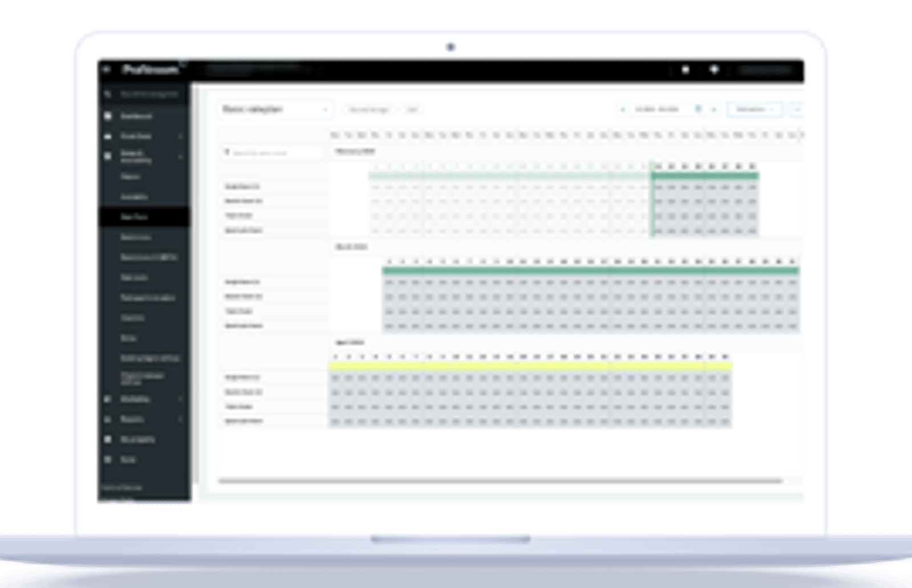
Task: Click the horizontal scrollbar under the calendar grid
Action: click(x=500, y=481)
